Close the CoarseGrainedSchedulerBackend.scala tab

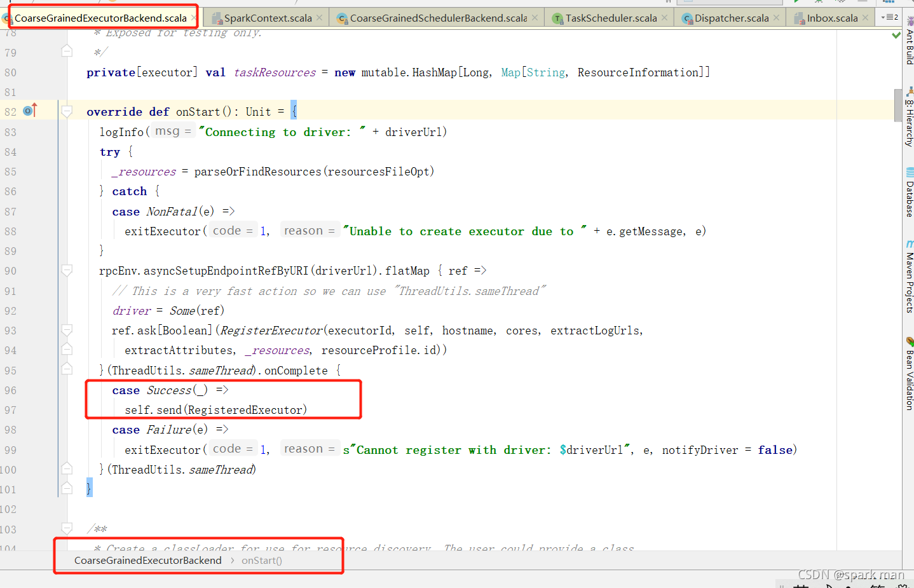coord(535,18)
